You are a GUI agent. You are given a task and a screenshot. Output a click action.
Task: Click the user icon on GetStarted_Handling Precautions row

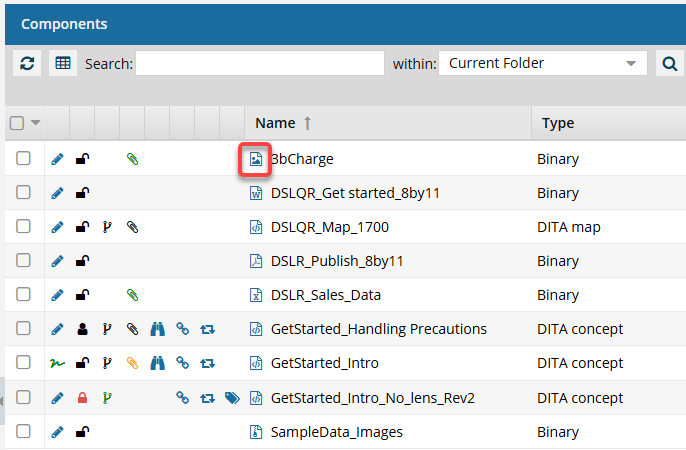(x=83, y=329)
